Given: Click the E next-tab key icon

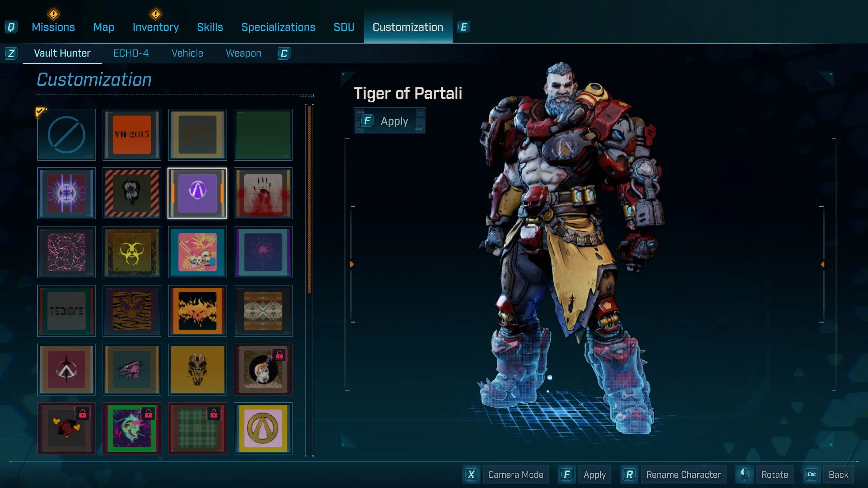Looking at the screenshot, I should pyautogui.click(x=463, y=27).
